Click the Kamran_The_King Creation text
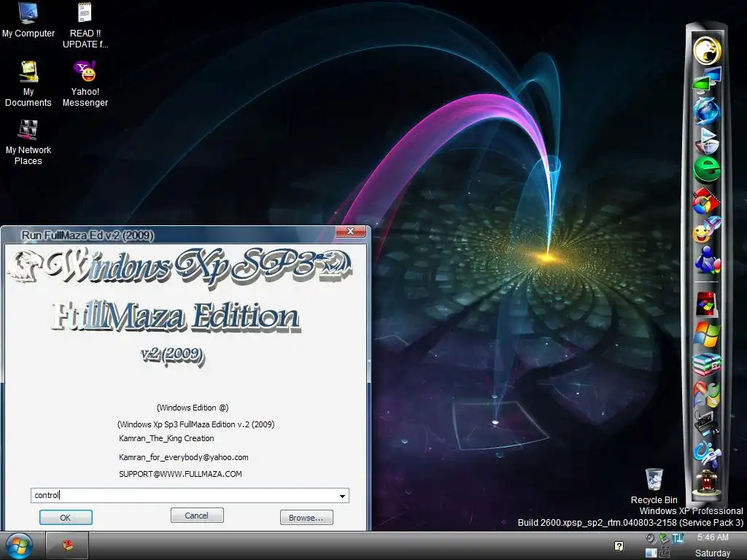Screen dimensions: 747x560 166,438
